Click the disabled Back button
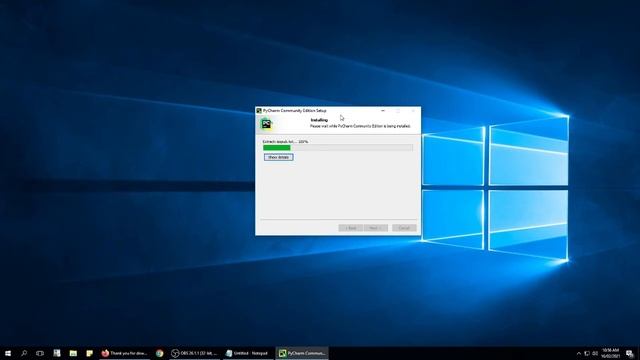Screen dimensions: 640x360 350,228
